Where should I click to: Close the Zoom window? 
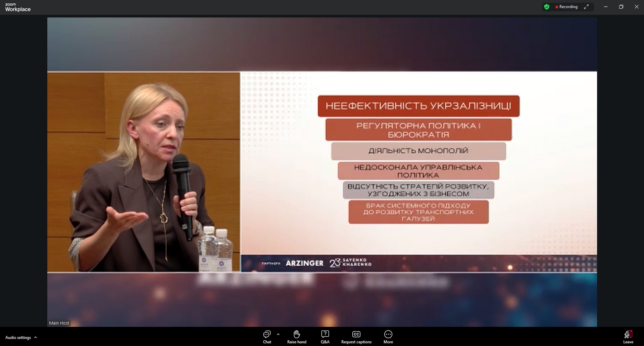pos(636,7)
